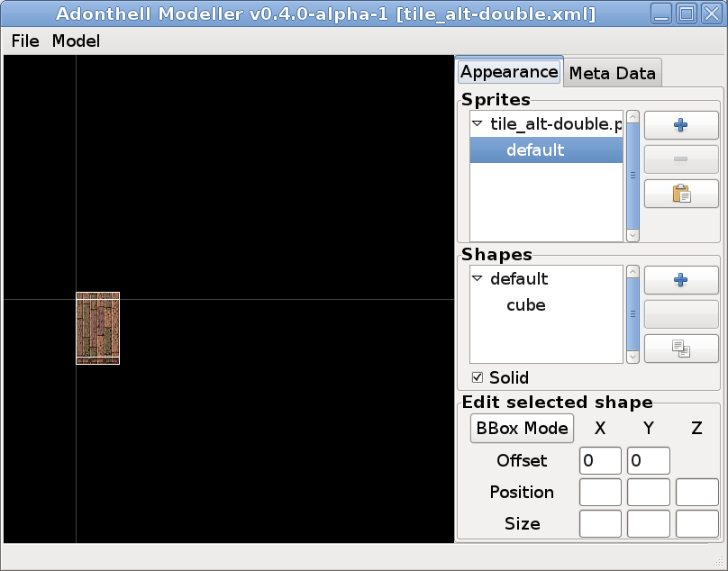This screenshot has width=728, height=571.
Task: Maximize the Adonthell Modeller window
Action: pos(687,14)
